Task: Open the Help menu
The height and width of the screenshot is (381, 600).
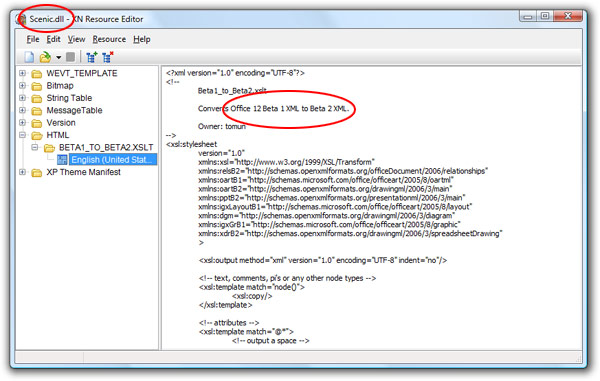Action: click(x=142, y=39)
